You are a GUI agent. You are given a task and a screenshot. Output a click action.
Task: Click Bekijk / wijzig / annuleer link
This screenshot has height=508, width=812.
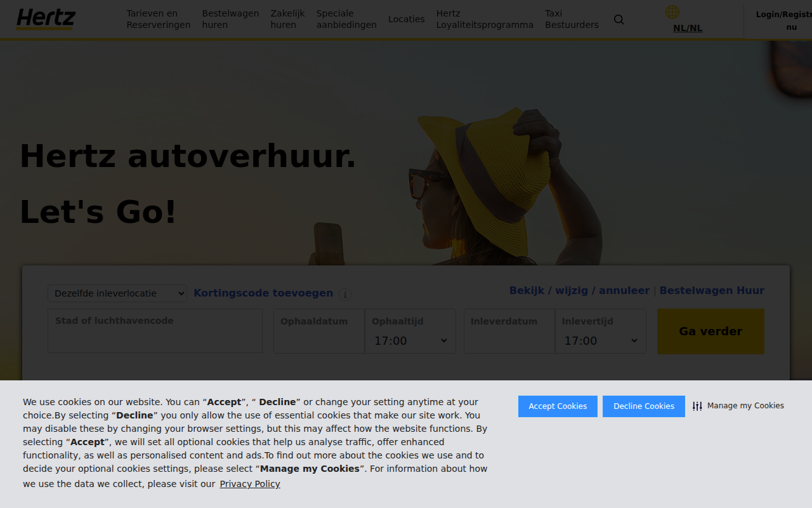click(579, 290)
